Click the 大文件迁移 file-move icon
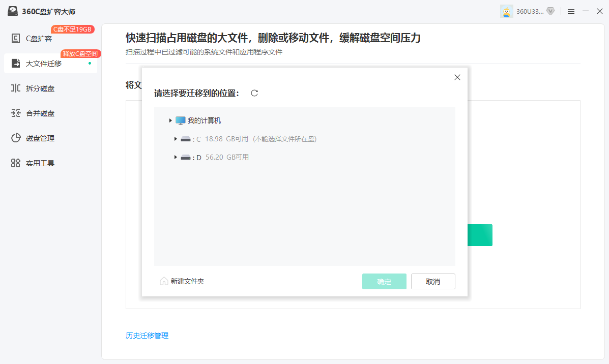 (x=16, y=63)
